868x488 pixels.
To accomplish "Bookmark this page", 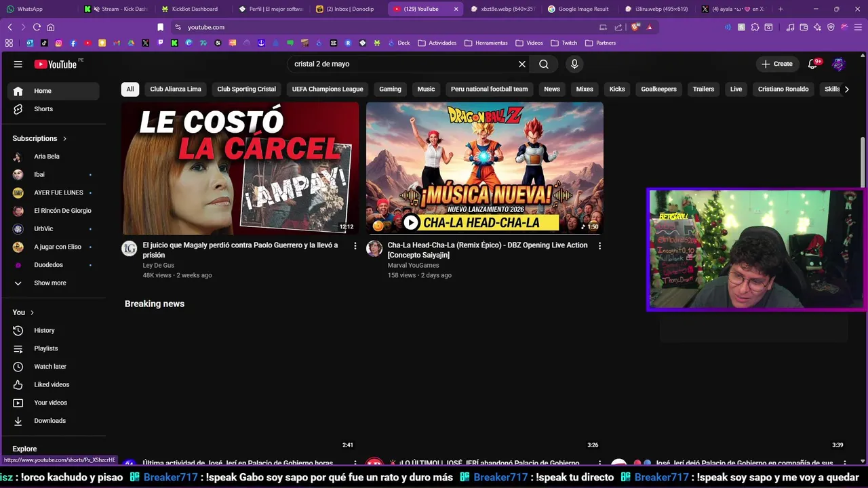I will coord(161,27).
